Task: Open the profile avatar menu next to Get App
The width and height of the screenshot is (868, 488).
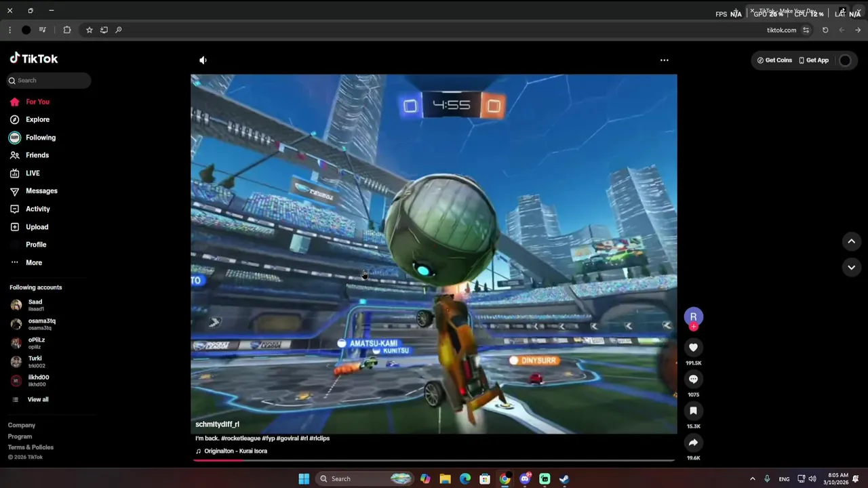Action: coord(845,60)
